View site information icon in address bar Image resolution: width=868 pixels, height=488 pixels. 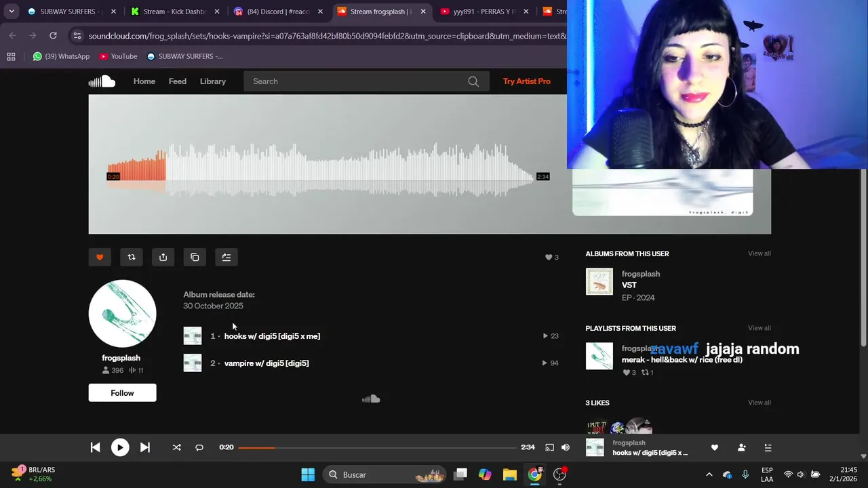[x=77, y=36]
